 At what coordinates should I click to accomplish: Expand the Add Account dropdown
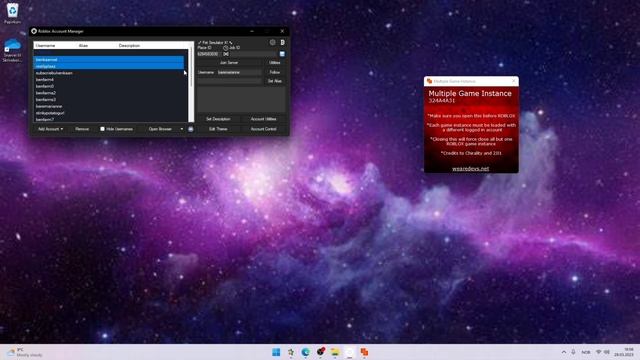pyautogui.click(x=50, y=129)
